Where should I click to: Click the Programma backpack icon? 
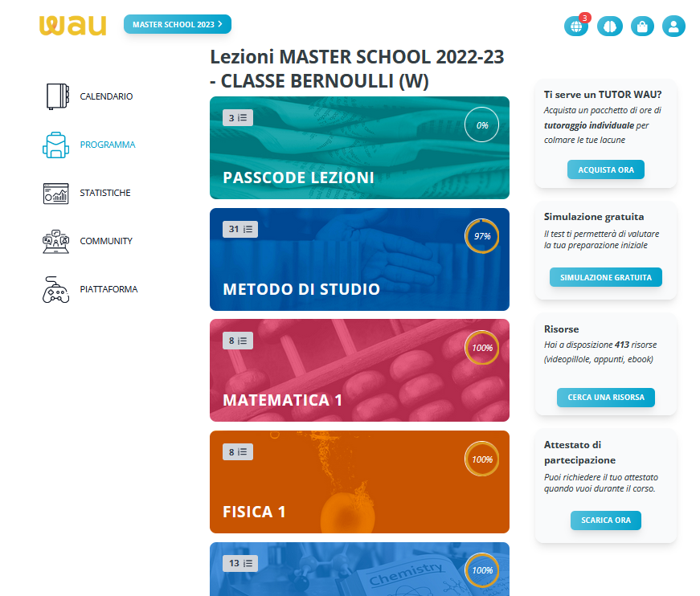point(55,145)
